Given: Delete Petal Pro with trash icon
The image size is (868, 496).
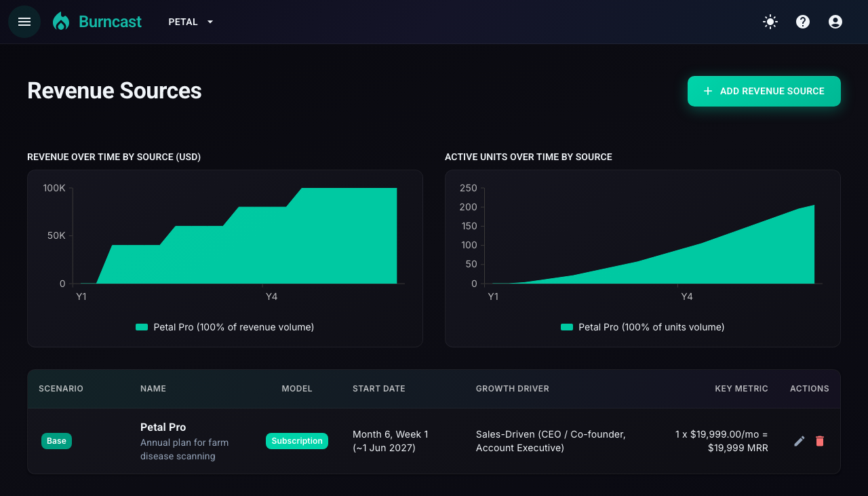Looking at the screenshot, I should (820, 441).
